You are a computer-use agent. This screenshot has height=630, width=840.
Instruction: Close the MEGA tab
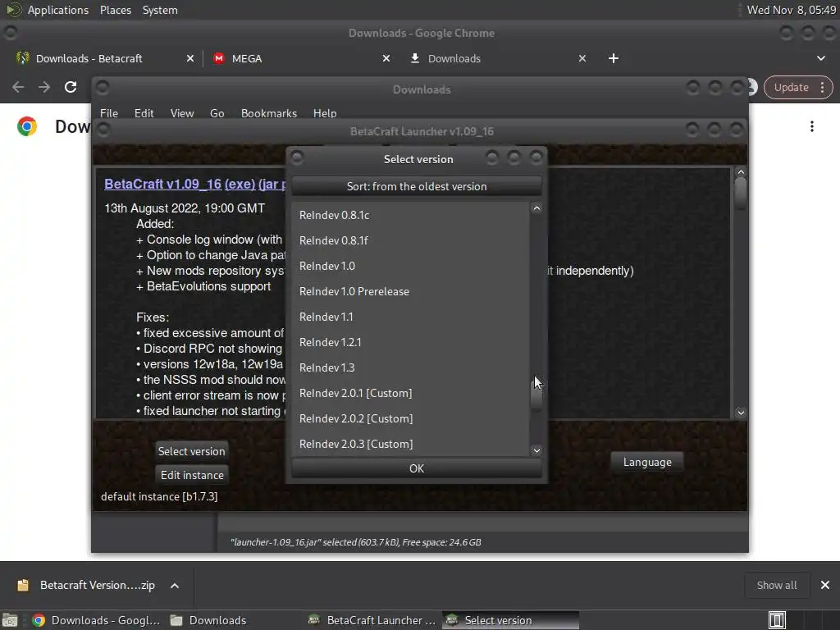(386, 58)
